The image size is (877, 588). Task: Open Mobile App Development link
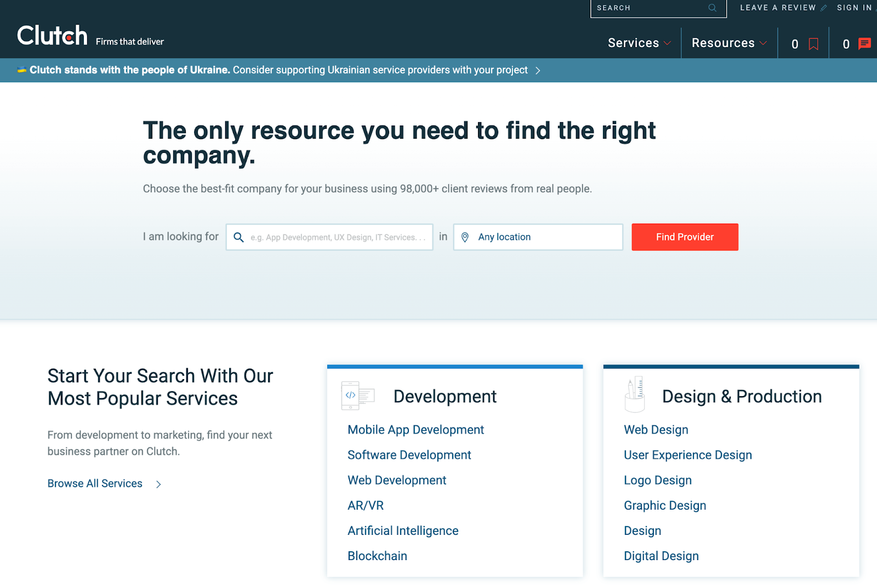[x=415, y=430]
